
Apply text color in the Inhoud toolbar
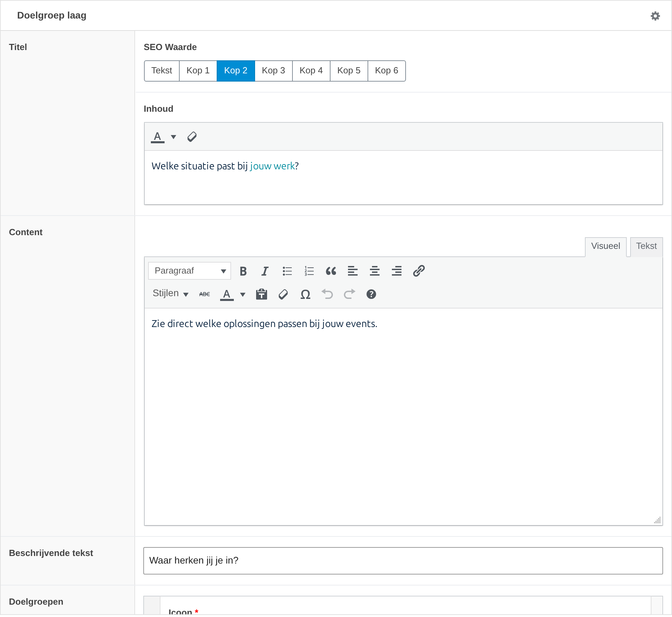pos(157,137)
